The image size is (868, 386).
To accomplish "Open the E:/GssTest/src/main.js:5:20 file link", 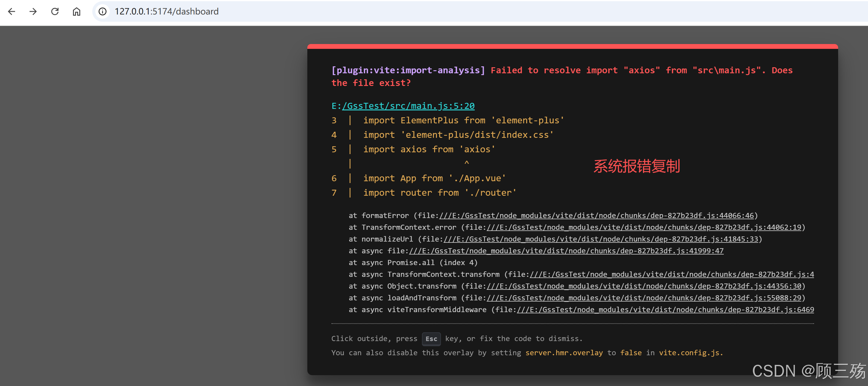I will 408,106.
